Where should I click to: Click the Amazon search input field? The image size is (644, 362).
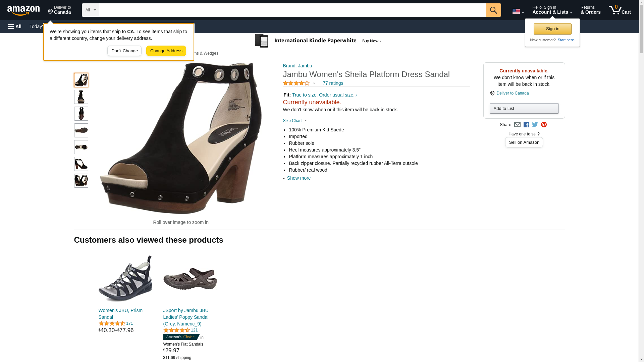(x=292, y=10)
